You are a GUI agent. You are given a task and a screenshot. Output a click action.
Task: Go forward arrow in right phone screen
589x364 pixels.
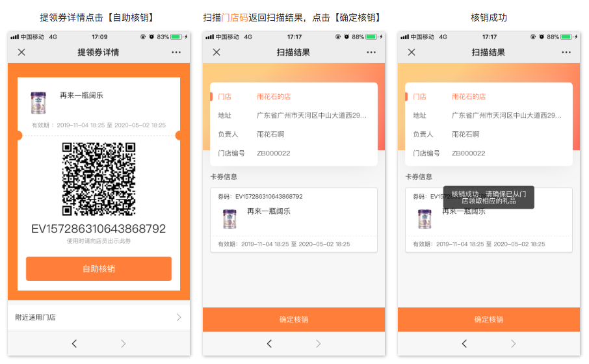(x=513, y=343)
